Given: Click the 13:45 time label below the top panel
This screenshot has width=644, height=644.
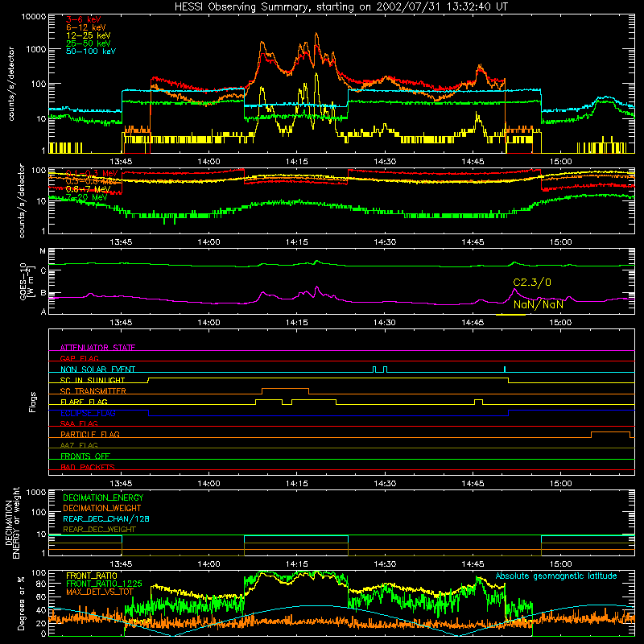Looking at the screenshot, I should coord(121,162).
